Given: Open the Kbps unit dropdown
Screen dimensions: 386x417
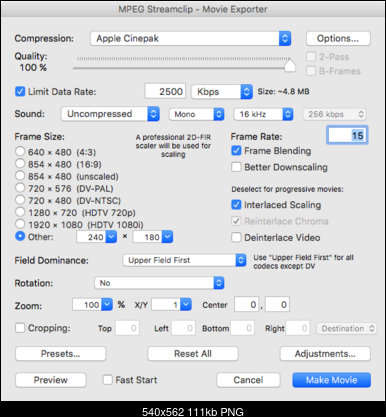Looking at the screenshot, I should click(222, 92).
